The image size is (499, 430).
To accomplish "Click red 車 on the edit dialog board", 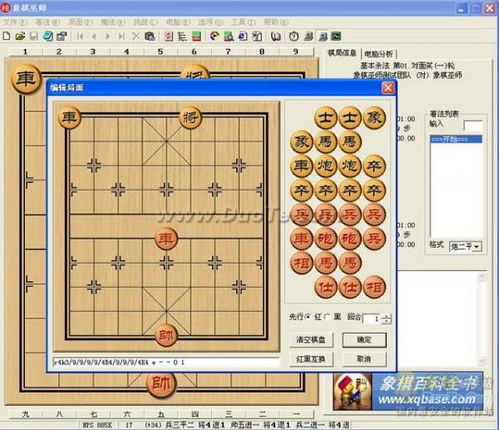I will click(x=166, y=238).
